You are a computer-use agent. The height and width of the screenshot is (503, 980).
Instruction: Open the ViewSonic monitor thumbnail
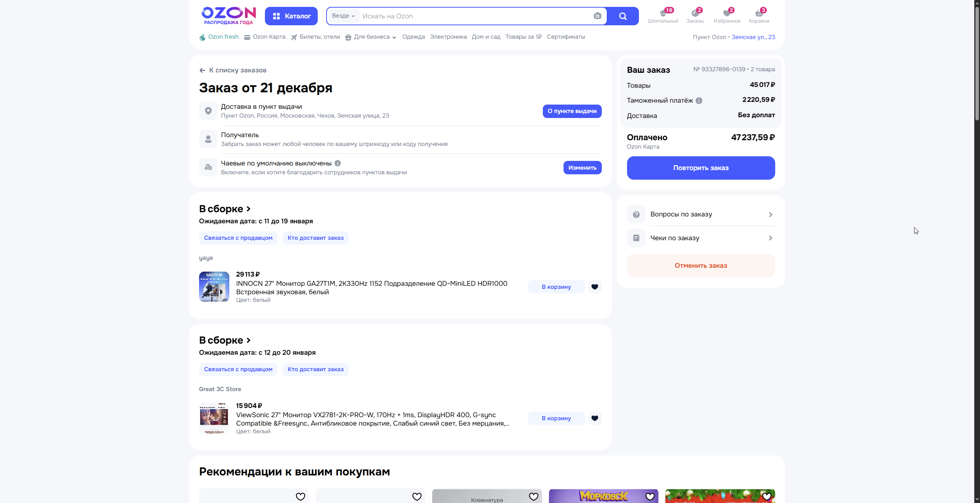point(214,418)
